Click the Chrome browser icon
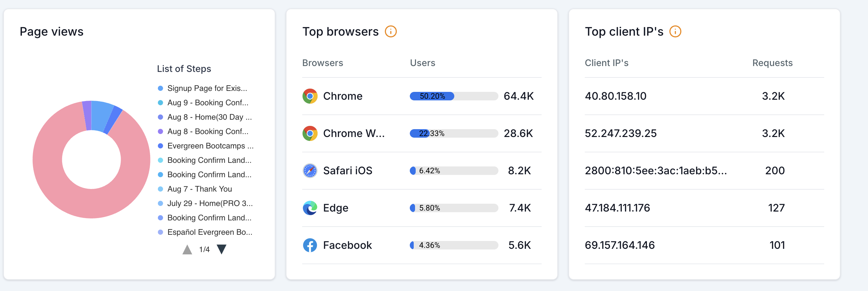868x291 pixels. (x=310, y=96)
